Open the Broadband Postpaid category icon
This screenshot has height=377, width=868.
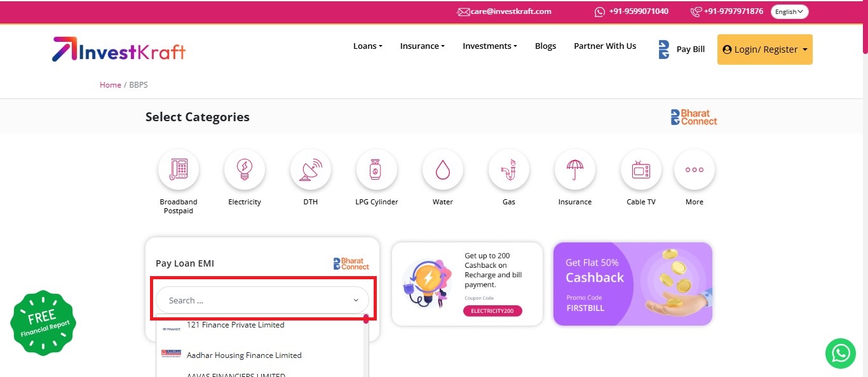tap(179, 169)
